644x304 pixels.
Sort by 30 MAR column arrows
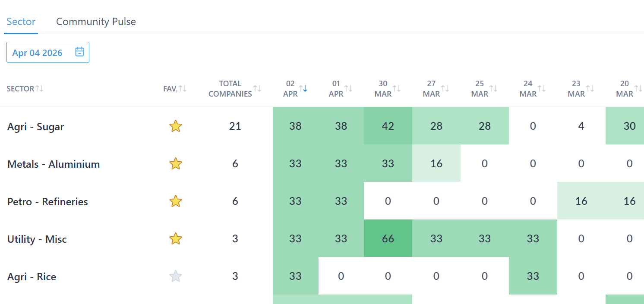pos(397,88)
